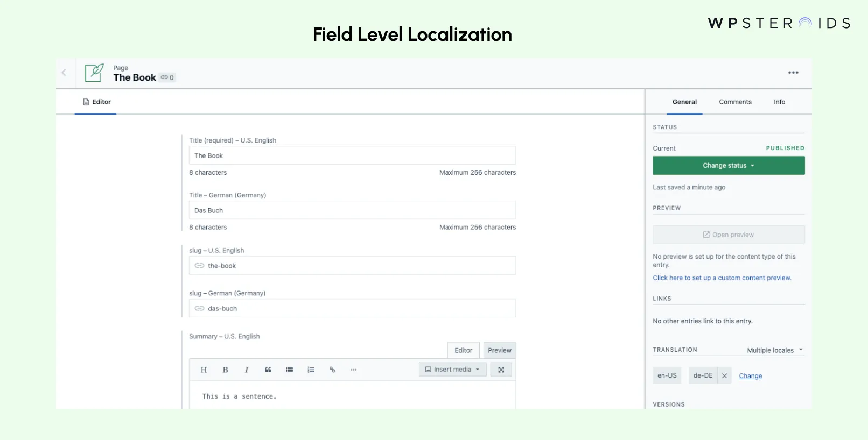Remove the de-DE locale with X

tap(724, 375)
